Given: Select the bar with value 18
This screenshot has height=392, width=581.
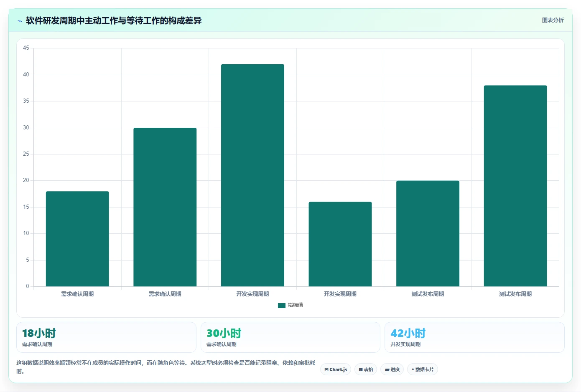Looking at the screenshot, I should point(77,239).
